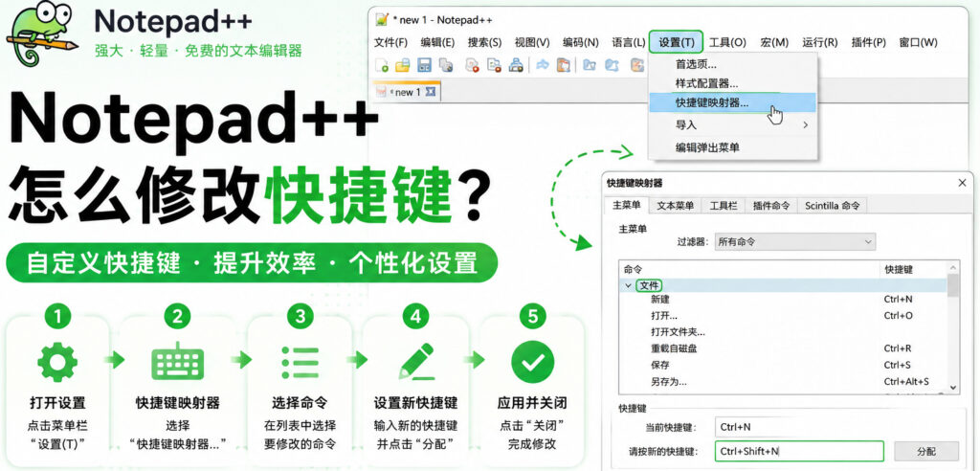Select the 打开... command row
Screen dimensions: 980x471
783,316
